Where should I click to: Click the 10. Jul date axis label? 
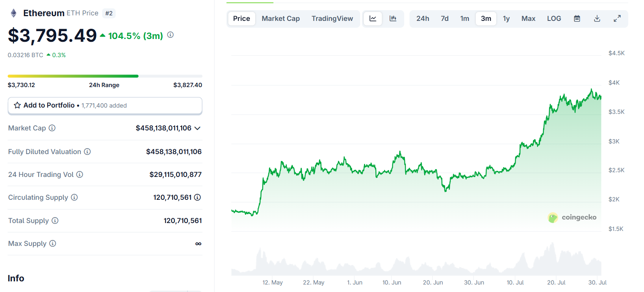[515, 283]
